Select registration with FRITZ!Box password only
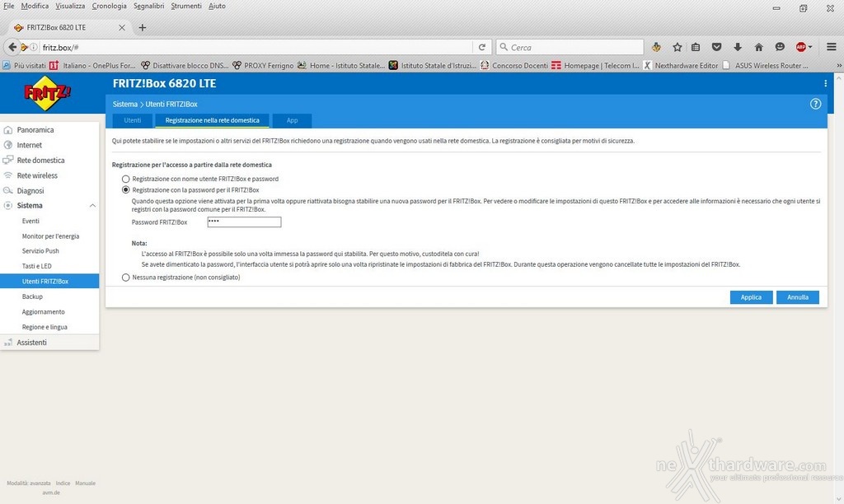The height and width of the screenshot is (504, 844). 126,190
